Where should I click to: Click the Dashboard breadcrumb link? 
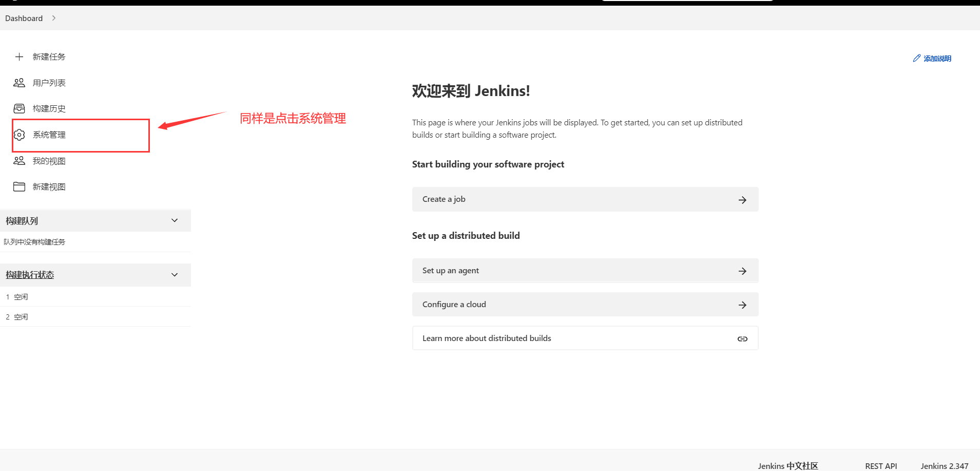pyautogui.click(x=24, y=18)
